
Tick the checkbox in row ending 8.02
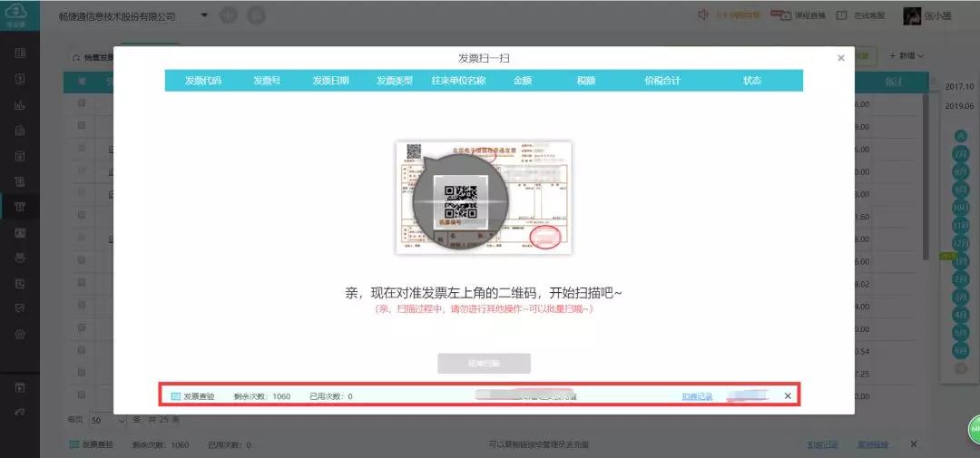pos(82,283)
